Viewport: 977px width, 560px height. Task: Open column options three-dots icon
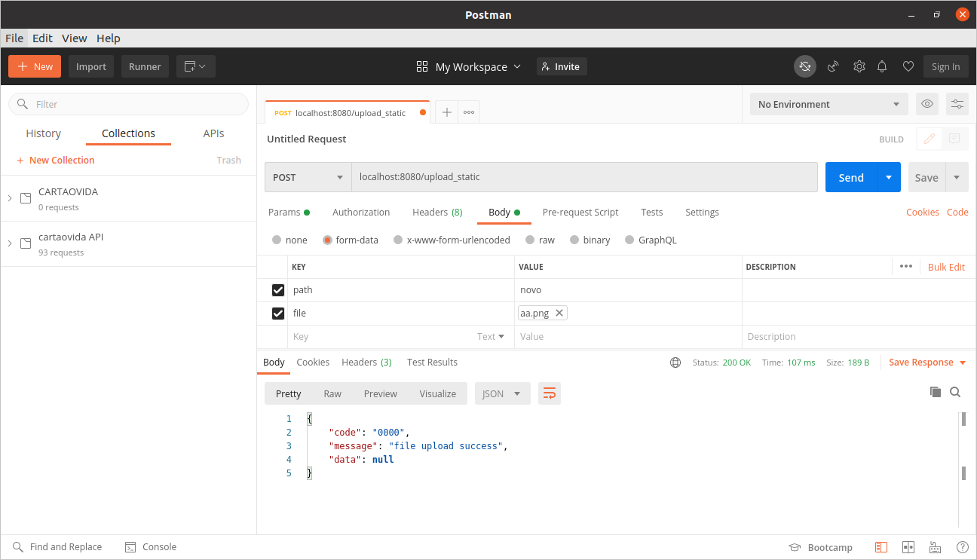906,267
